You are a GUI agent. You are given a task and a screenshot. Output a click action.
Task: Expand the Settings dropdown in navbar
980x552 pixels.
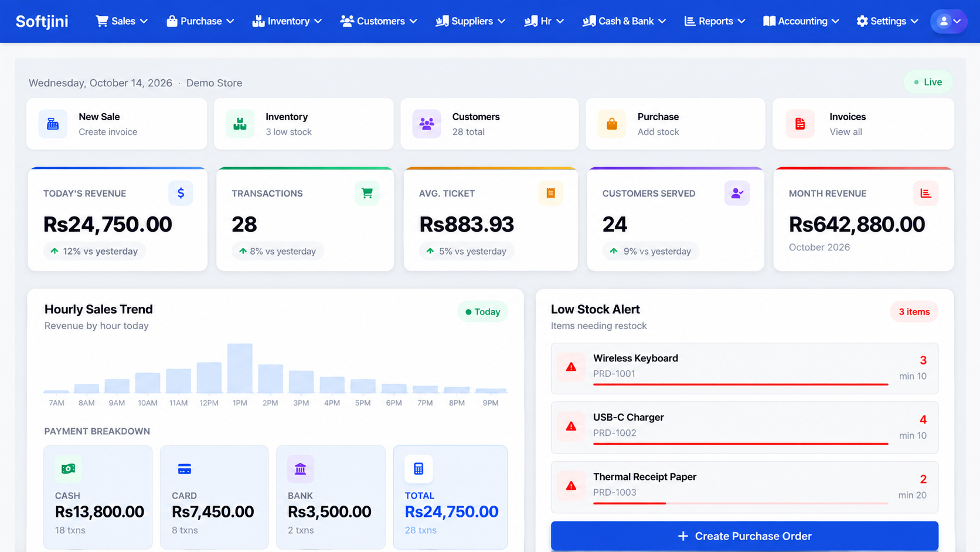click(x=887, y=21)
